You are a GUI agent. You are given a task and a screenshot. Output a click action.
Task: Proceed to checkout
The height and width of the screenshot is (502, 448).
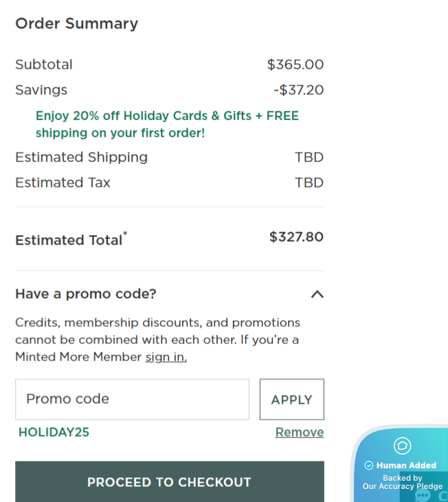pyautogui.click(x=169, y=482)
